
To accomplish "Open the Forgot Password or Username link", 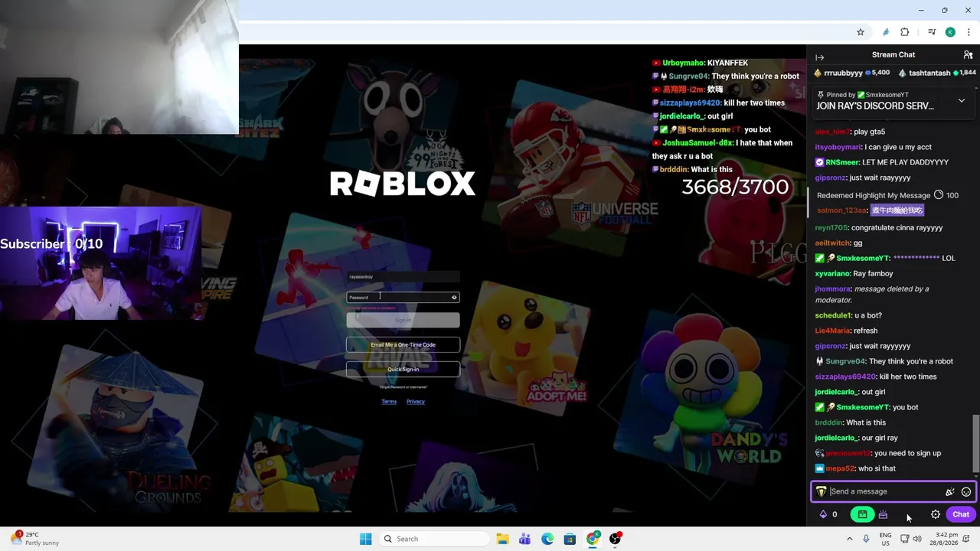I will point(403,387).
